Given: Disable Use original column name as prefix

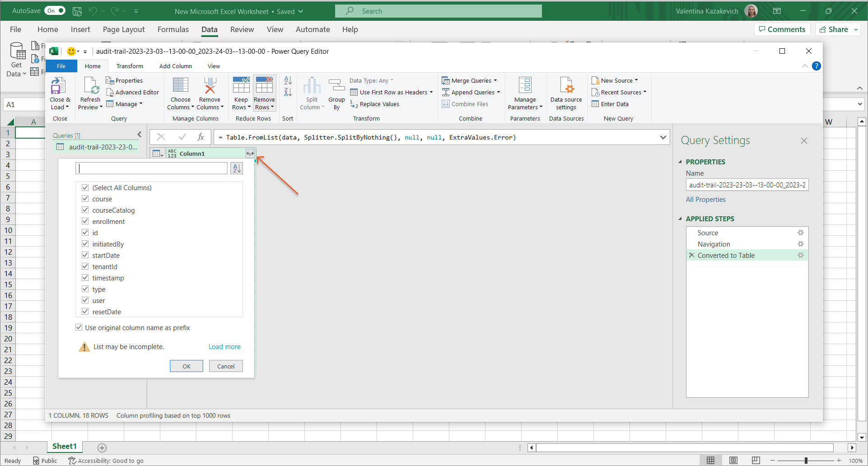Looking at the screenshot, I should (x=79, y=327).
